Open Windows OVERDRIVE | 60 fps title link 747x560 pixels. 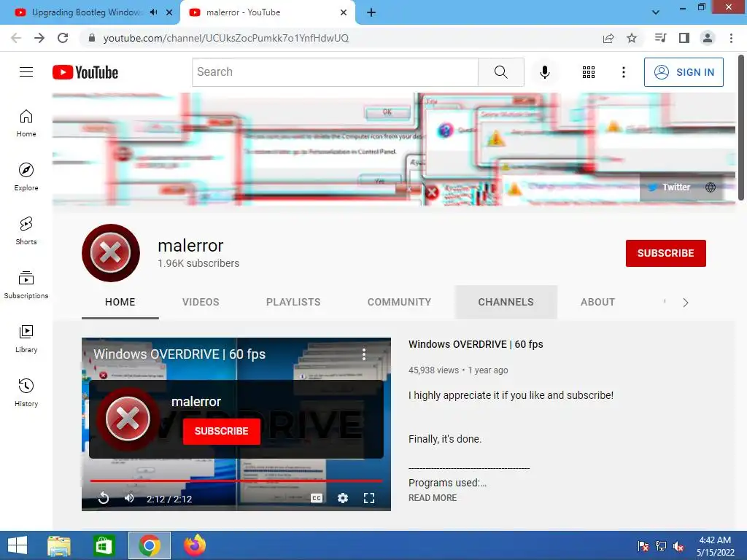tap(476, 344)
